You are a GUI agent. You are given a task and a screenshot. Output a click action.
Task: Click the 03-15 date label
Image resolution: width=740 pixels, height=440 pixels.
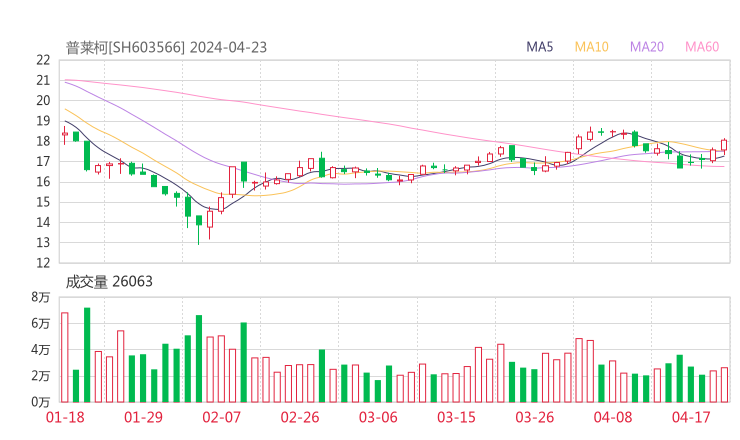click(456, 417)
